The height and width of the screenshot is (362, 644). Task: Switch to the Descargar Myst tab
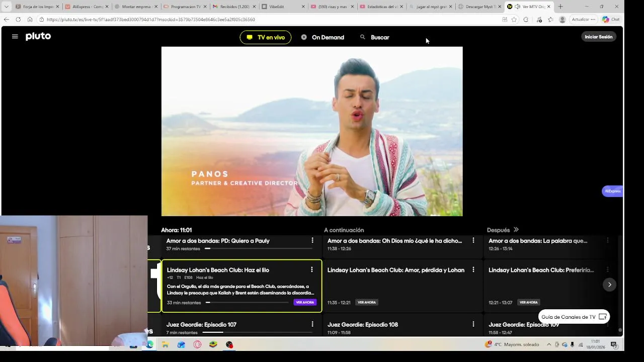tap(480, 7)
